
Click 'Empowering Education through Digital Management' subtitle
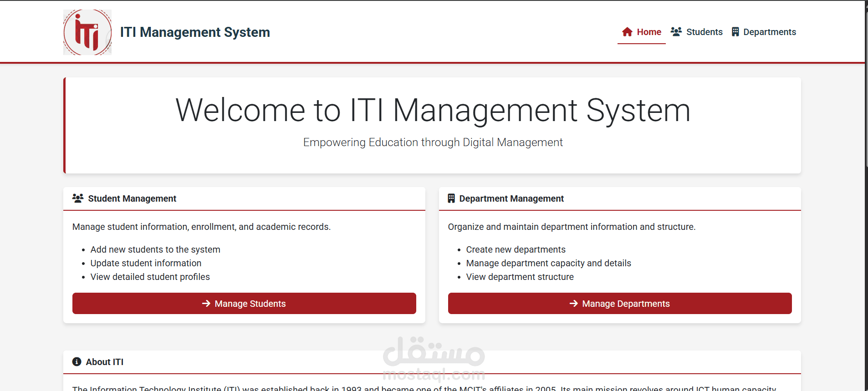[x=433, y=142]
